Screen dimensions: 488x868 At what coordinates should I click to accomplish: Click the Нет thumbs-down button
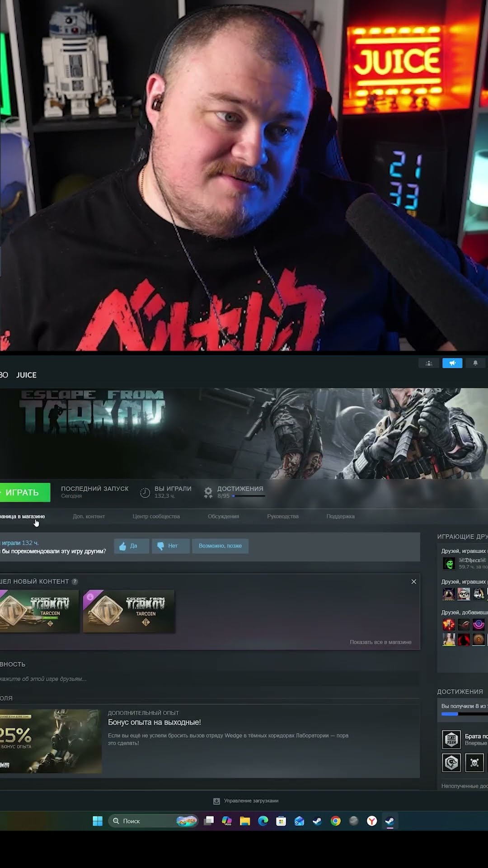click(x=170, y=546)
